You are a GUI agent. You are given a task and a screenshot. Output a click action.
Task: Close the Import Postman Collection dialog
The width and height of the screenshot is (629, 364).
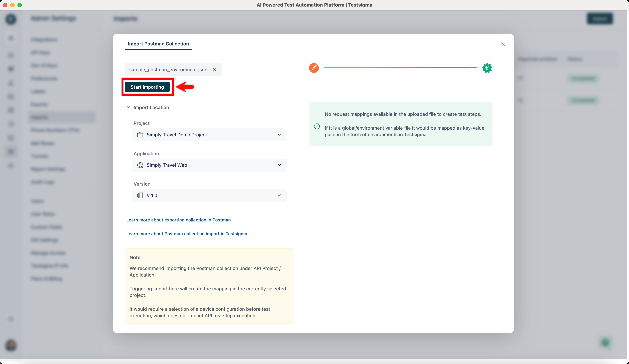tap(503, 44)
